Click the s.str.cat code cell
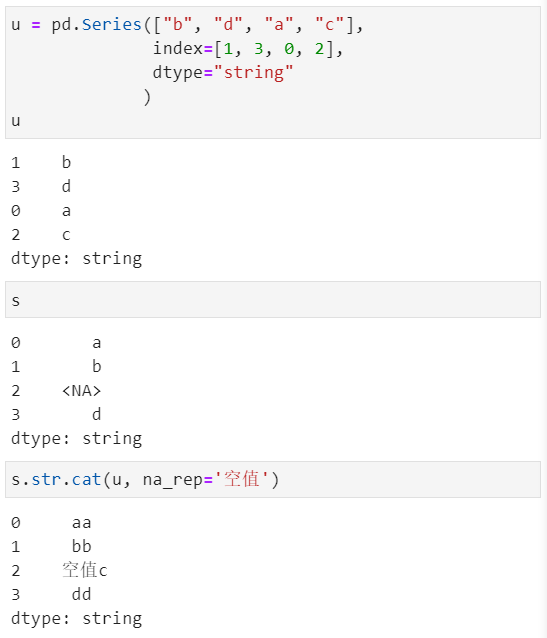The image size is (547, 638). click(x=273, y=479)
